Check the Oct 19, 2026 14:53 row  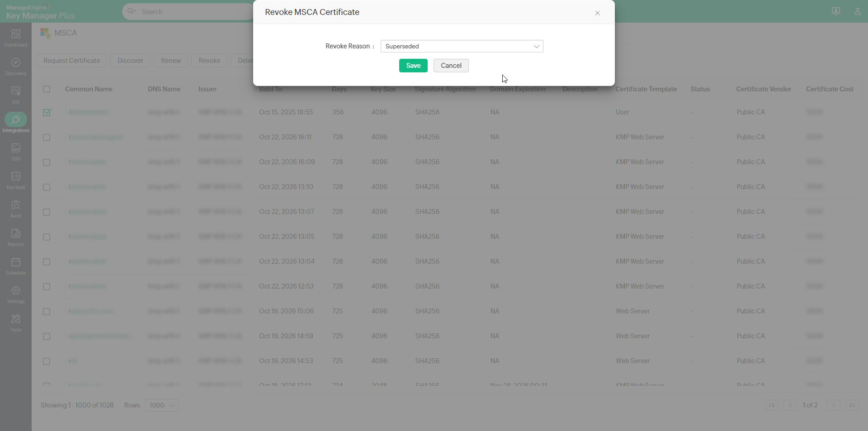point(47,361)
